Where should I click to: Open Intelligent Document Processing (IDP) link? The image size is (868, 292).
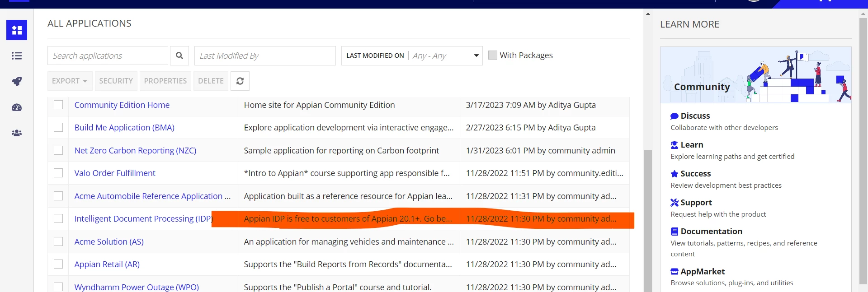[x=143, y=218]
